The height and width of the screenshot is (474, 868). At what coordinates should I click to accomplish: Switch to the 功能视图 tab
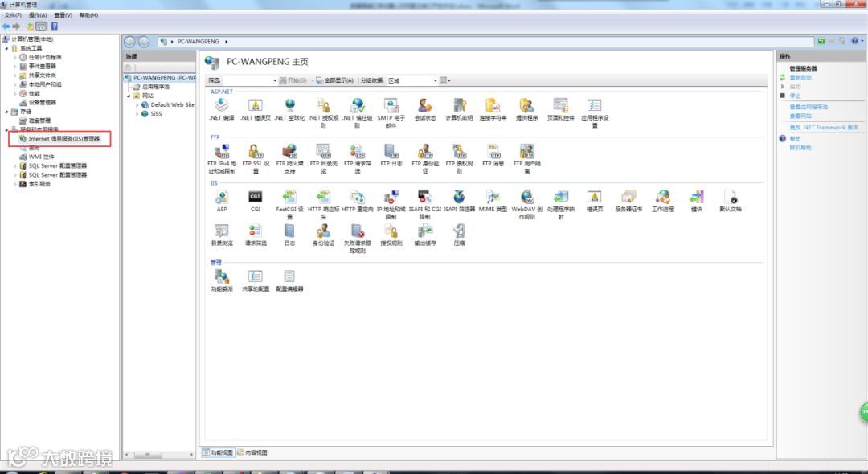click(x=218, y=452)
